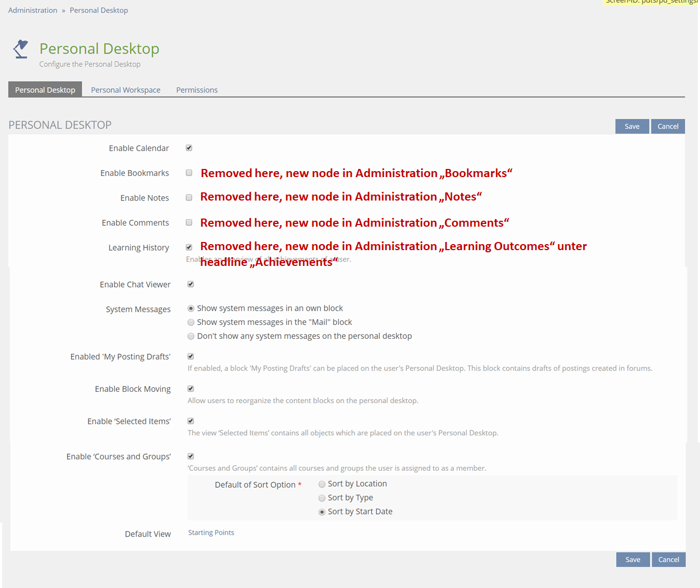
Task: Uncheck the Learning History checkbox
Action: tap(189, 247)
